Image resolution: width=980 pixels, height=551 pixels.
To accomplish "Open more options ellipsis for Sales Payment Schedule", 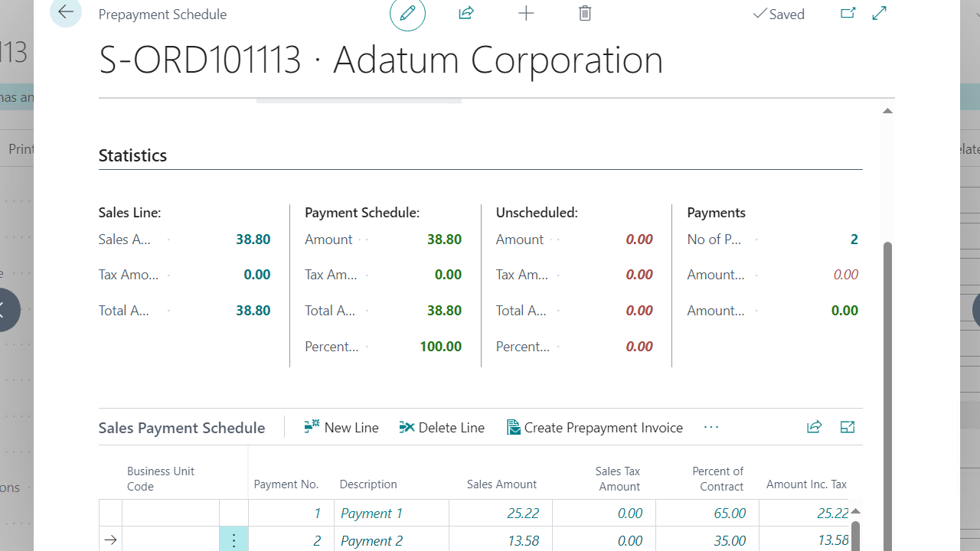I will pos(710,427).
